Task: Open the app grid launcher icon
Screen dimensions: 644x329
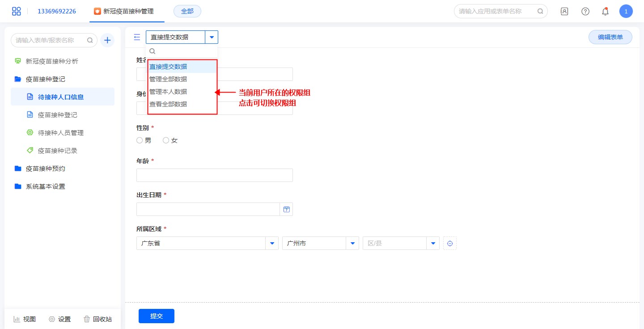Action: click(x=17, y=11)
